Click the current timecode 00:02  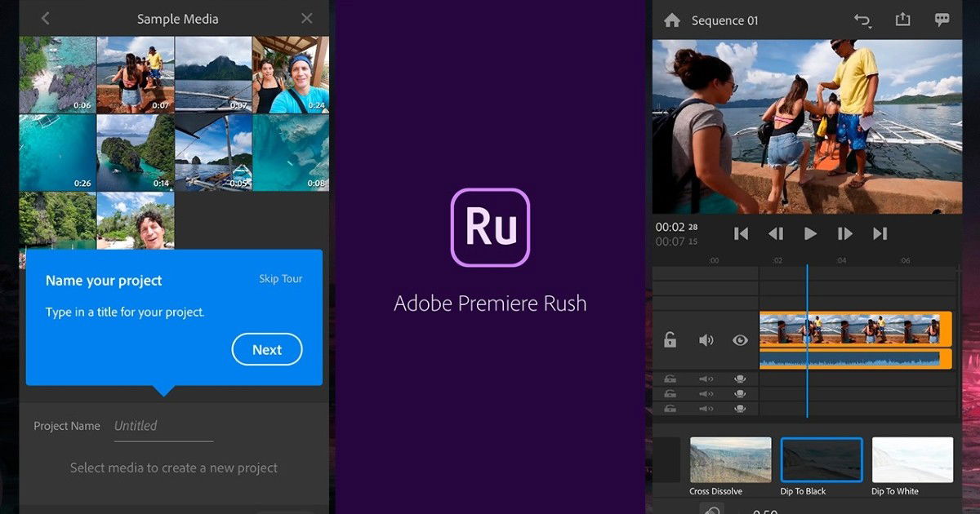tap(670, 227)
